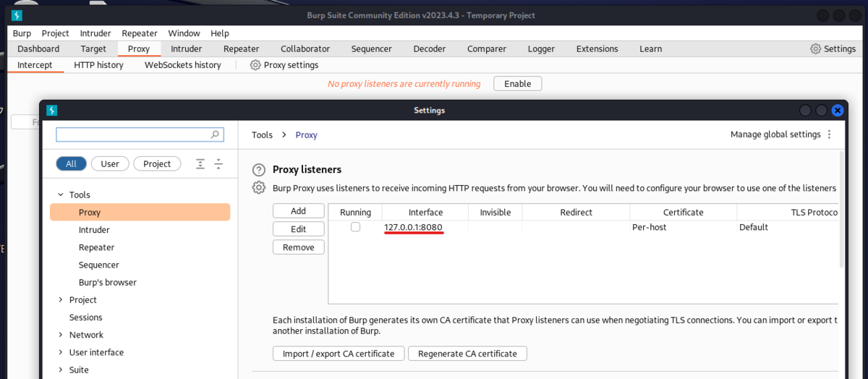Switch to the Comparer tab

[487, 48]
